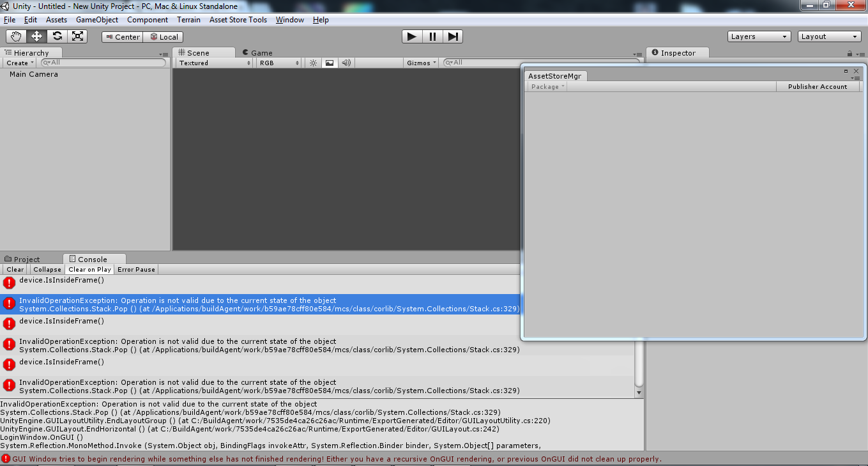Select the Move tool
Screen dimensions: 868x466
pos(36,36)
